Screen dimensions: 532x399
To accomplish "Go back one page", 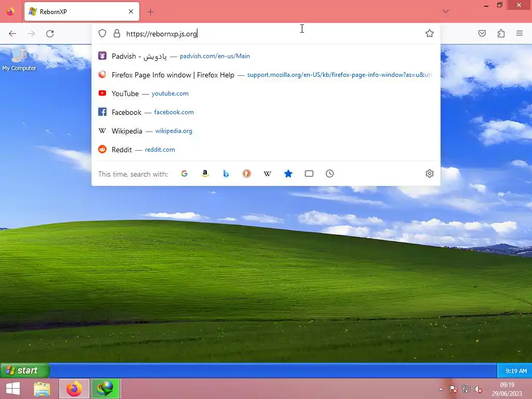I will [x=12, y=34].
